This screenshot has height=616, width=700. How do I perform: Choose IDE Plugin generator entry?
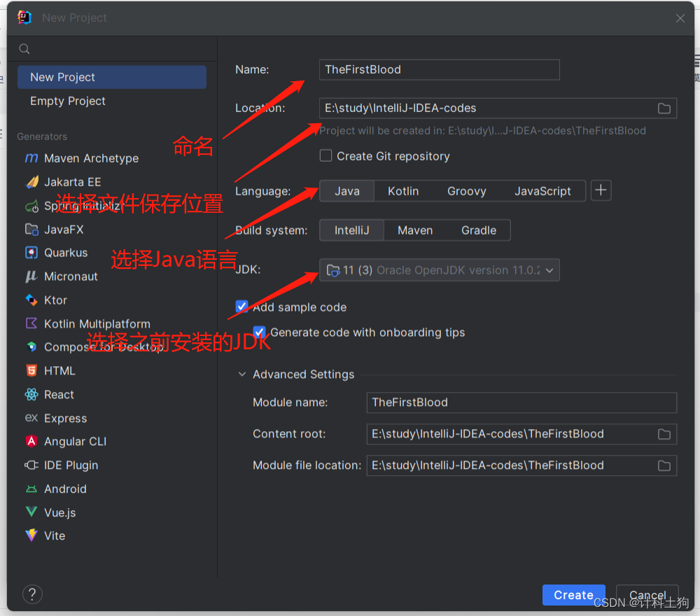point(111,465)
